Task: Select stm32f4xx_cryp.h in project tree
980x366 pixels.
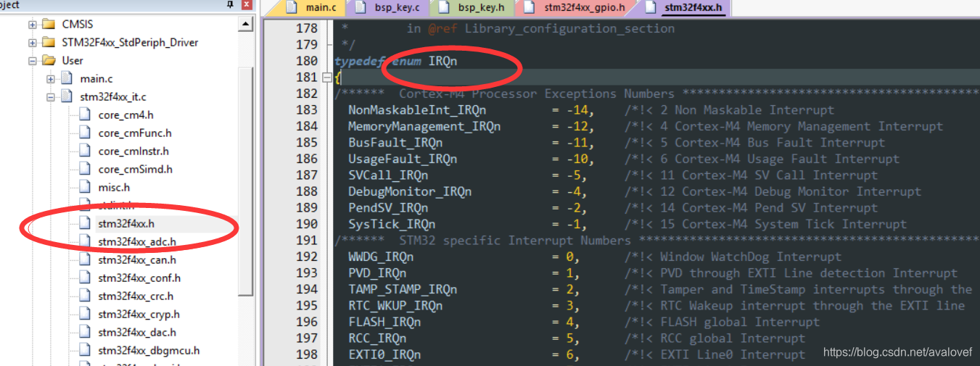Action: point(139,315)
